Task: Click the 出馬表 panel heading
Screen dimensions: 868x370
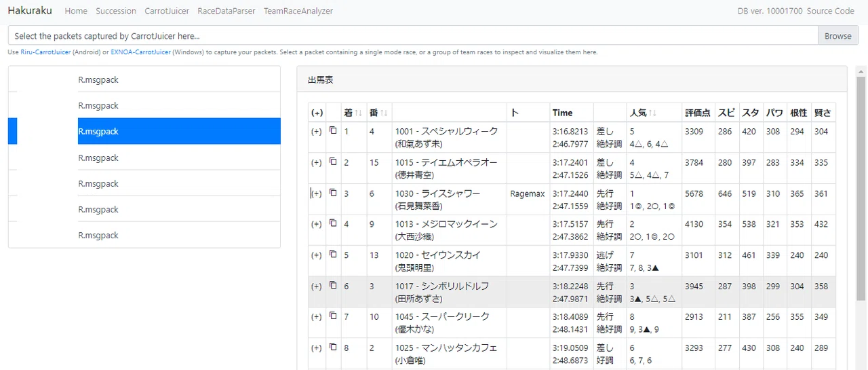Action: (x=321, y=79)
